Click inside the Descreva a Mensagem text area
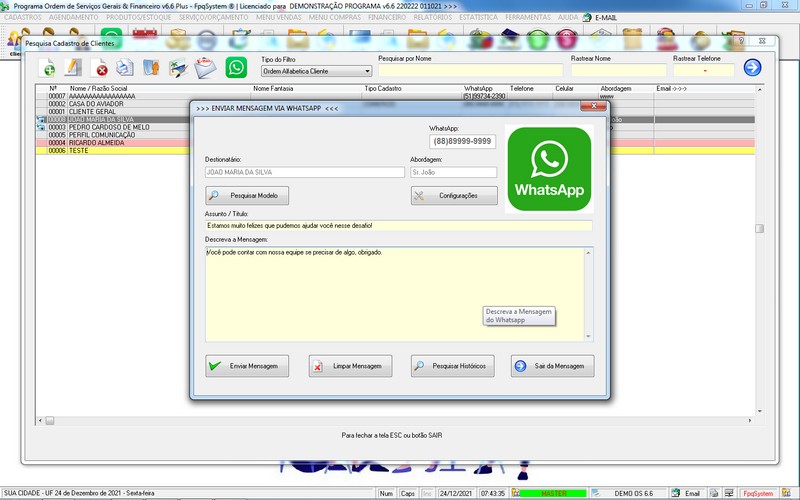This screenshot has width=800, height=500. click(394, 294)
